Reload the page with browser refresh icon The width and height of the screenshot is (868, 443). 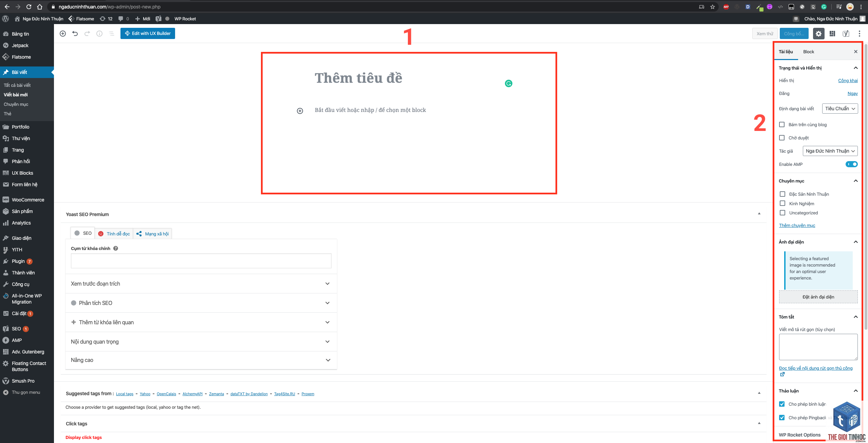29,7
